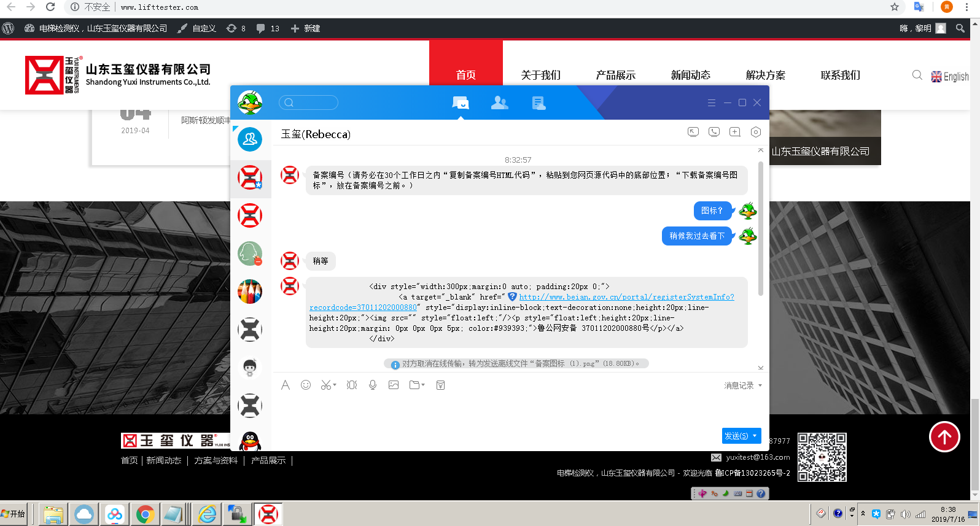Image resolution: width=980 pixels, height=526 pixels.
Task: Open the font settings 'A' icon
Action: pyautogui.click(x=286, y=385)
